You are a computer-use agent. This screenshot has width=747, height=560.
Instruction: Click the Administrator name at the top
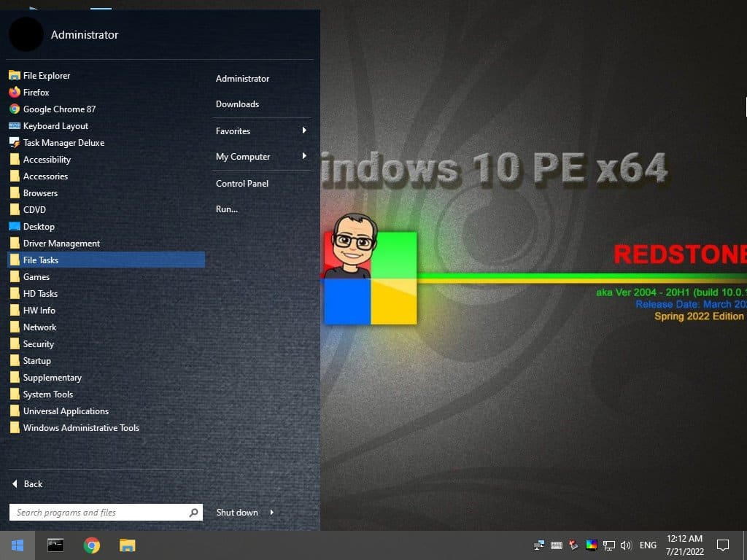(85, 35)
